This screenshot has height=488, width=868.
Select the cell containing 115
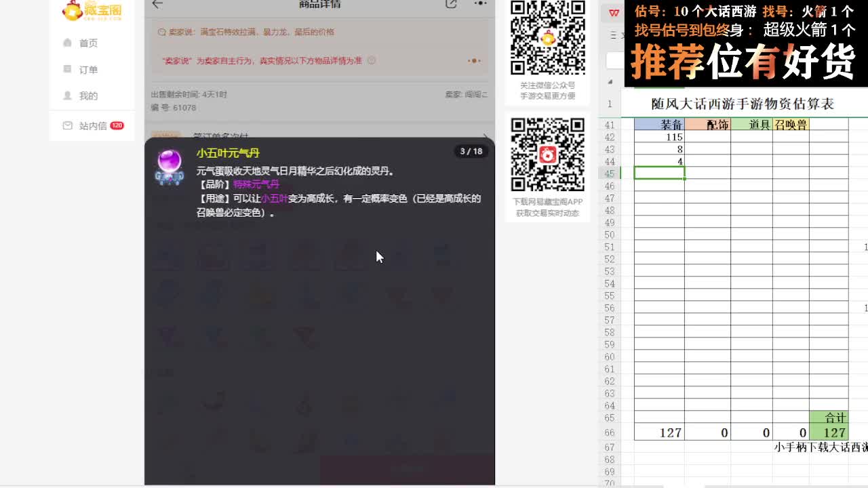click(x=659, y=137)
